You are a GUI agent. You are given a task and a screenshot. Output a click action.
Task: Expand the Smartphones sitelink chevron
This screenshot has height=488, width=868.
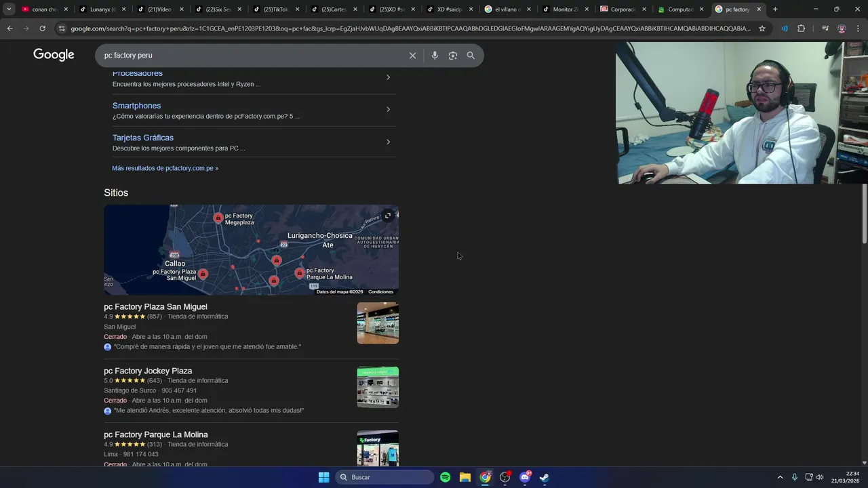tap(388, 109)
